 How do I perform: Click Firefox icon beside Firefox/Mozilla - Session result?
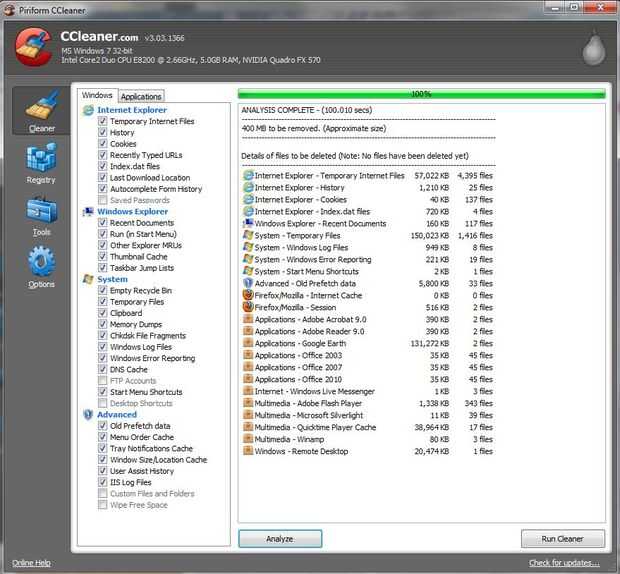248,307
